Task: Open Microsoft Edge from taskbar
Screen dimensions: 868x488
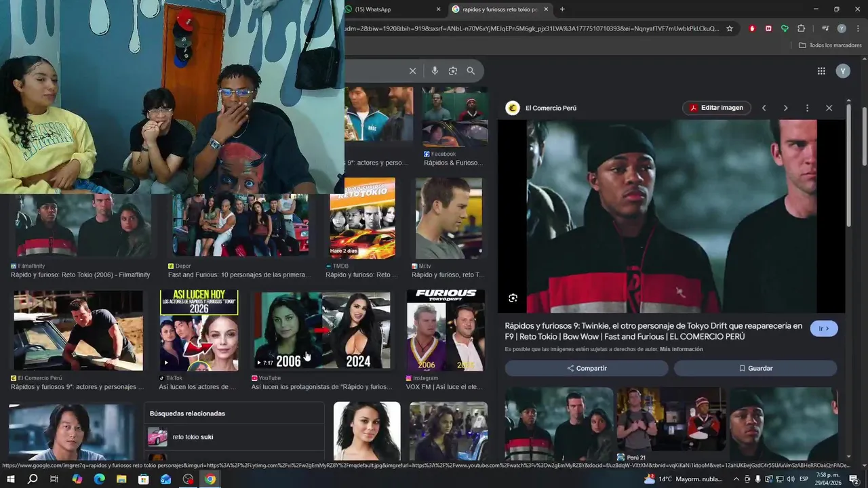Action: click(x=99, y=479)
